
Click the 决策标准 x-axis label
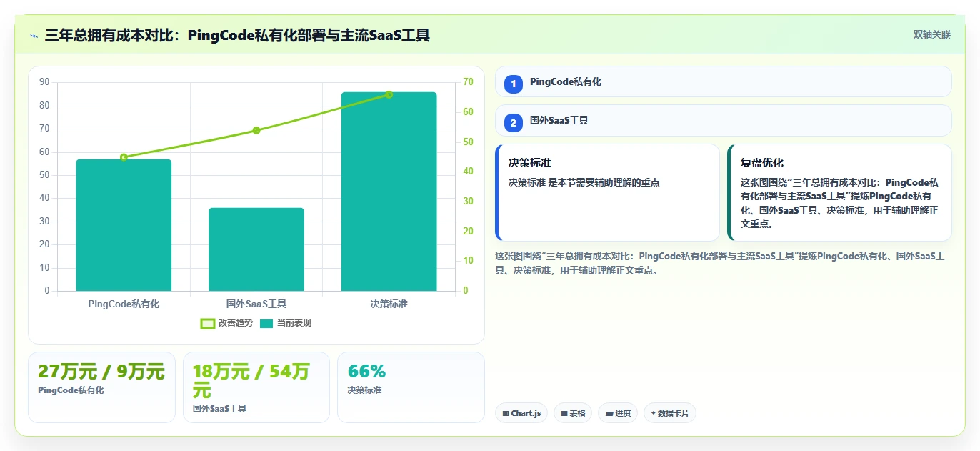point(389,304)
